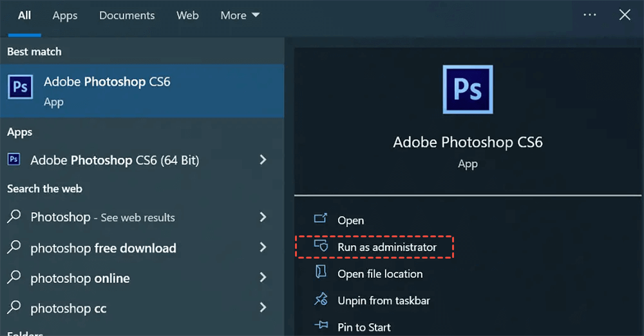
Task: Click the Run as administrator shield icon
Action: click(x=320, y=246)
